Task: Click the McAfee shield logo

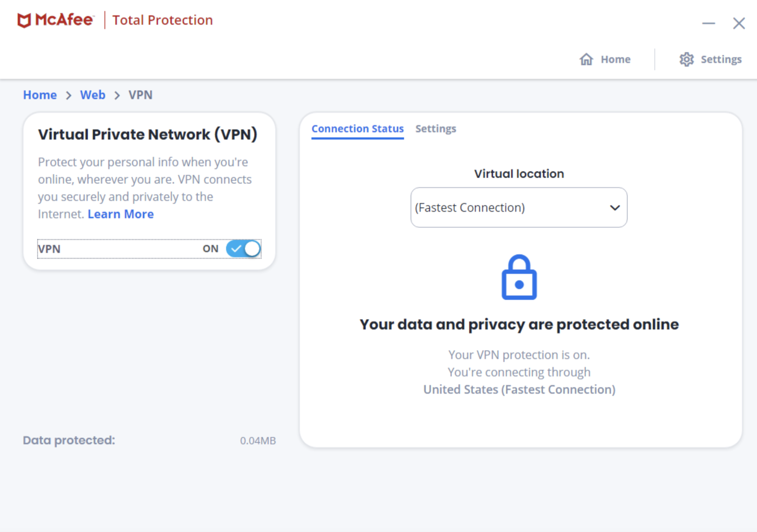Action: [24, 20]
